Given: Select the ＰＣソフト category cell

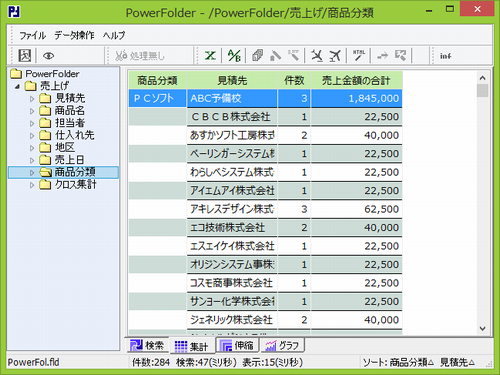Looking at the screenshot, I should click(x=157, y=98).
